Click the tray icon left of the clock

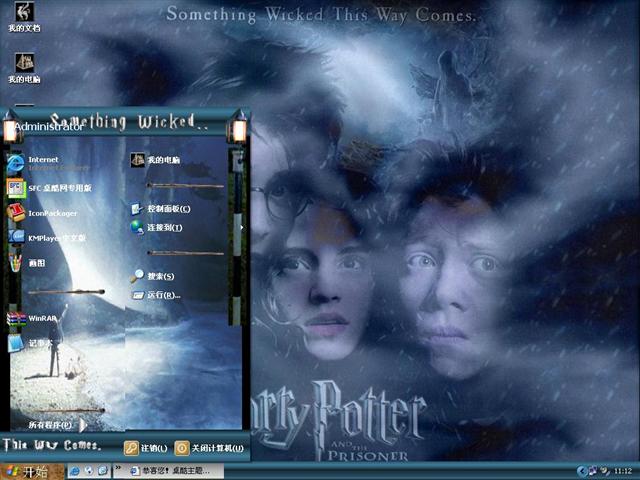[x=605, y=471]
